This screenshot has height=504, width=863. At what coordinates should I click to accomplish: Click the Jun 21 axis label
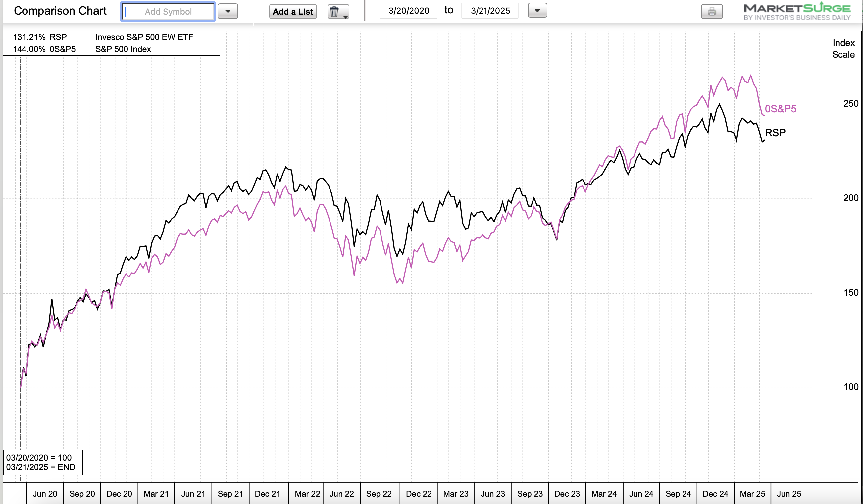coord(193,494)
